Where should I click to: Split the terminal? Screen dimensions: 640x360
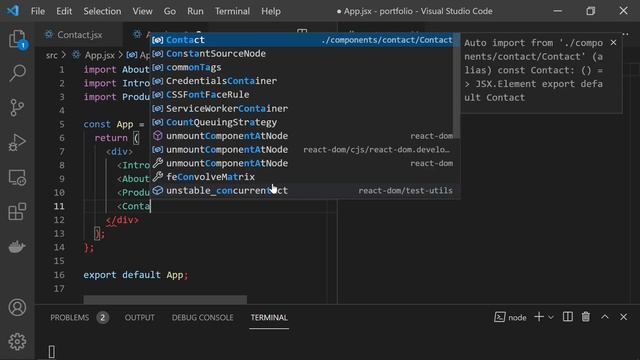tap(567, 317)
